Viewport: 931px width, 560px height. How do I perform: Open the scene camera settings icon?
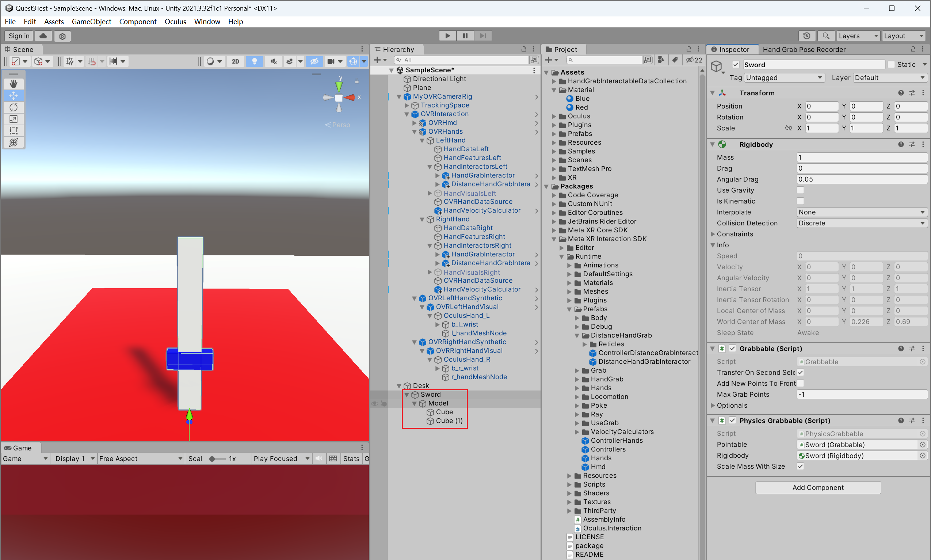click(x=331, y=61)
